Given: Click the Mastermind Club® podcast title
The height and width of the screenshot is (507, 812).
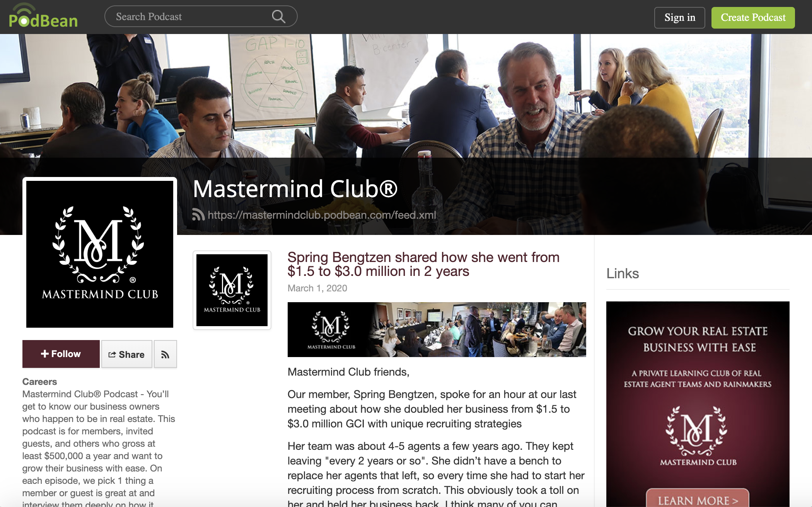Looking at the screenshot, I should 295,189.
